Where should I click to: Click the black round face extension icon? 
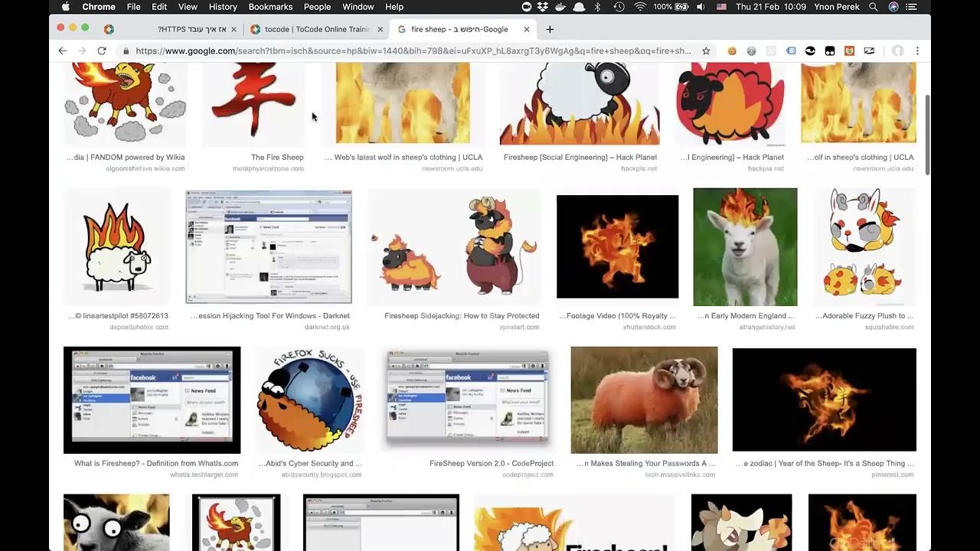click(810, 51)
